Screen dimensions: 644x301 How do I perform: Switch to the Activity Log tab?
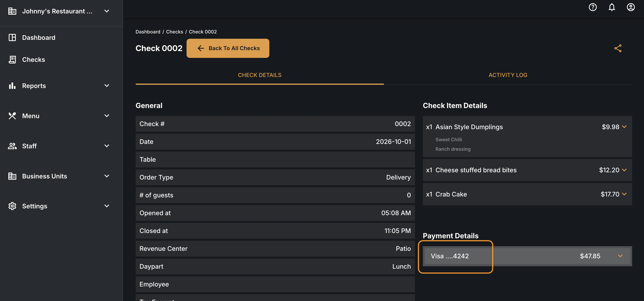(x=508, y=75)
